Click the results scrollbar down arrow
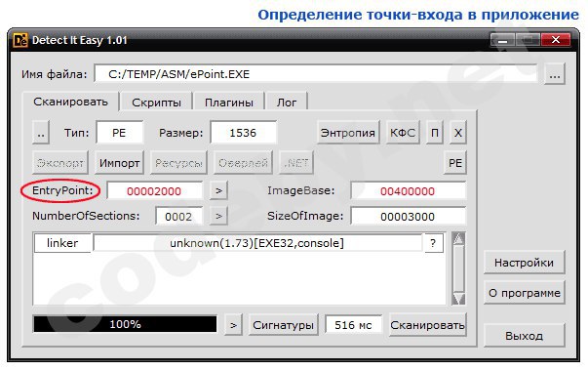Screen dimensions: 588x370 (458, 299)
